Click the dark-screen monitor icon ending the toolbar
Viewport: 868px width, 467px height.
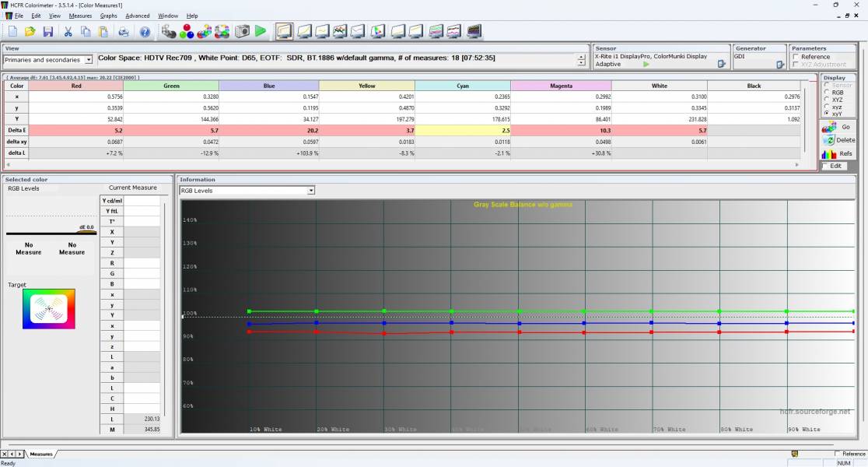474,32
